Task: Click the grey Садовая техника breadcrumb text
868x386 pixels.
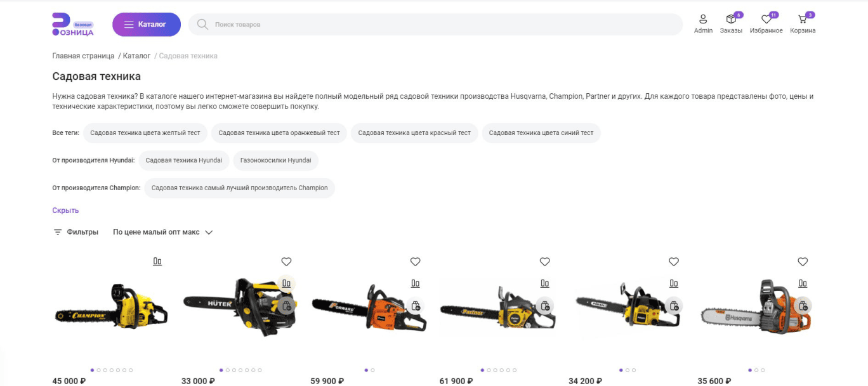Action: point(188,56)
